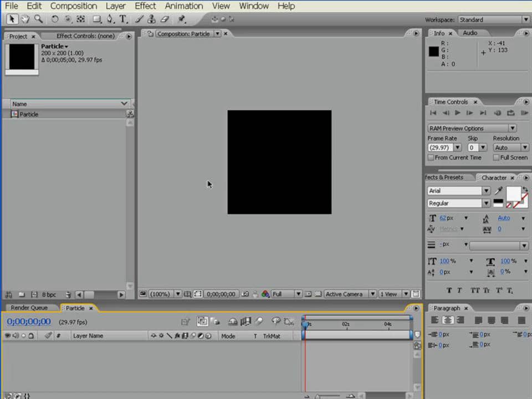This screenshot has width=532, height=399.
Task: Check the Full Screen option
Action: point(496,158)
